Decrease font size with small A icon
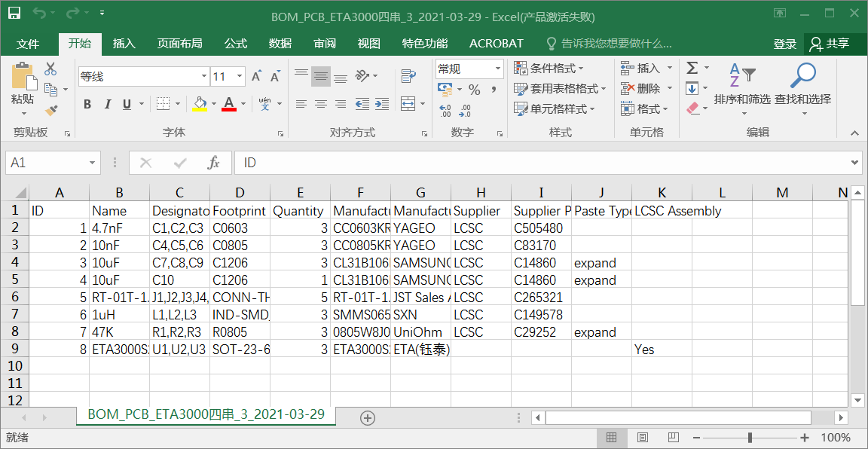The image size is (868, 449). [275, 76]
